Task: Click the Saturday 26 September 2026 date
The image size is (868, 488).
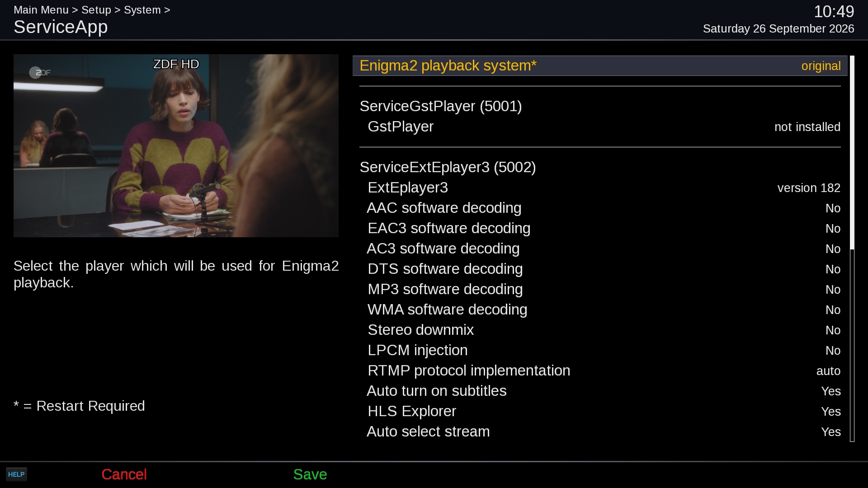Action: click(778, 29)
